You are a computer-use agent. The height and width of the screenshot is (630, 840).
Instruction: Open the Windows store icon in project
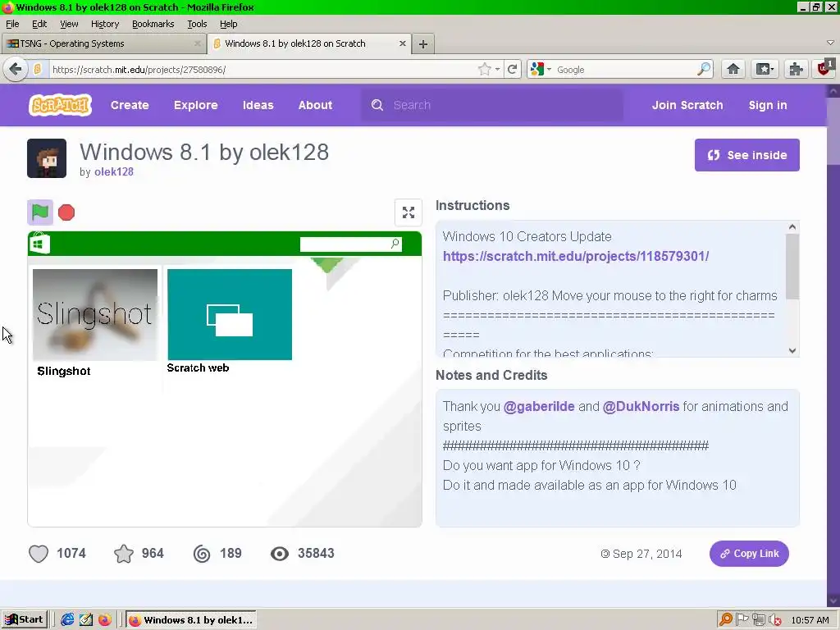(39, 244)
